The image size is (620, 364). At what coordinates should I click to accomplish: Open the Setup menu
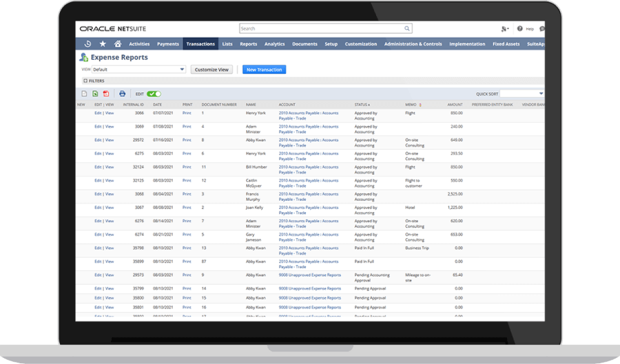tap(331, 44)
